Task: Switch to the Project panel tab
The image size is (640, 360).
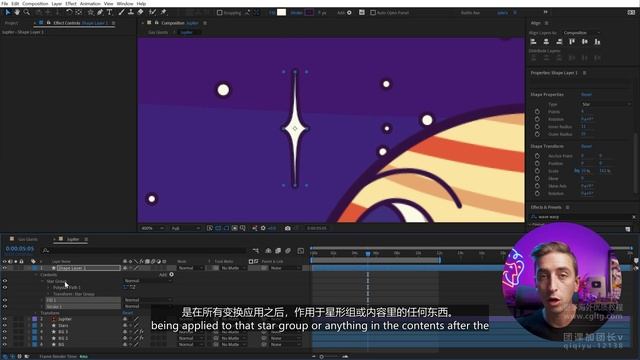Action: point(11,23)
